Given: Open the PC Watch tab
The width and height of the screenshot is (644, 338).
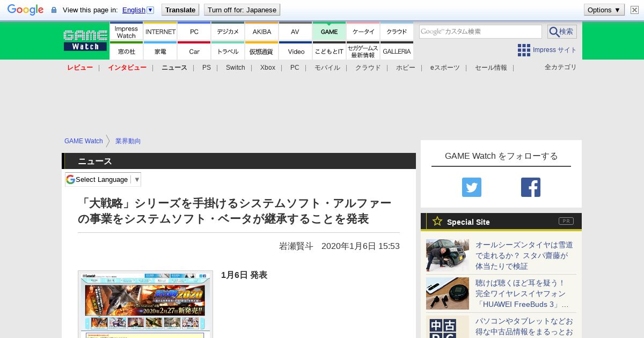Looking at the screenshot, I should click(x=194, y=32).
